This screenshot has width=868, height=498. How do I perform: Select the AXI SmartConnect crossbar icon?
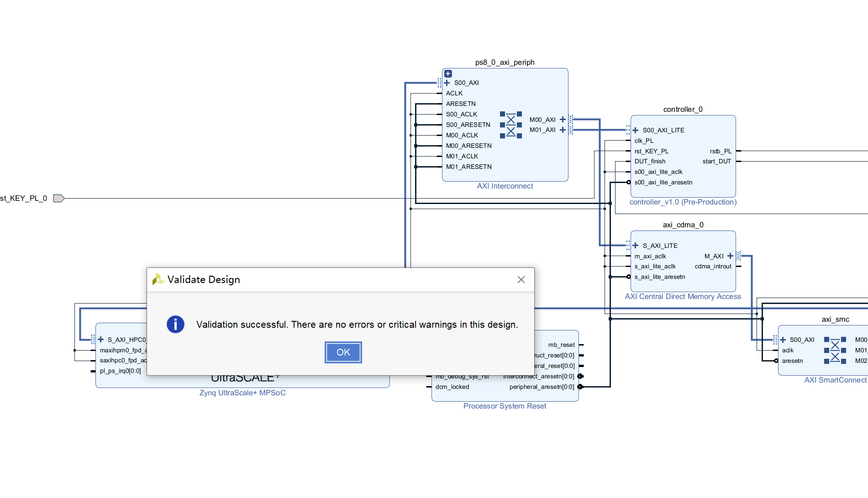(x=835, y=350)
